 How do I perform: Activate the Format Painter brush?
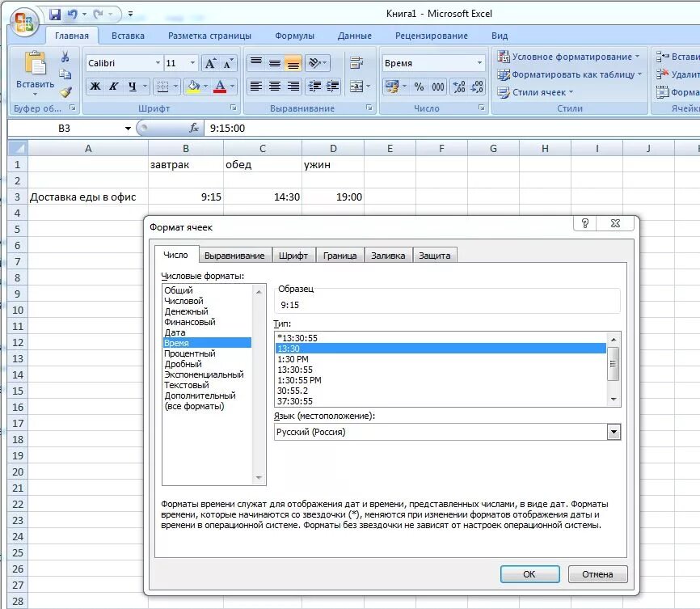(x=65, y=91)
